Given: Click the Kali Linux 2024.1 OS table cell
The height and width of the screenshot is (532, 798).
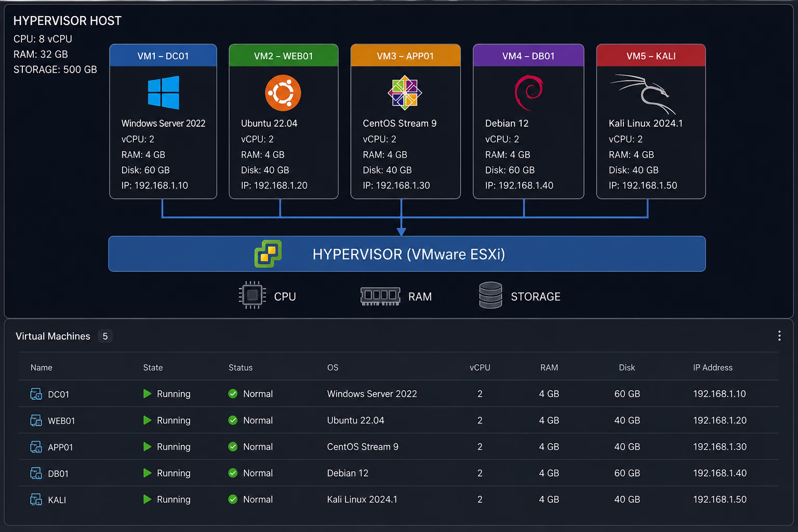Looking at the screenshot, I should [362, 499].
